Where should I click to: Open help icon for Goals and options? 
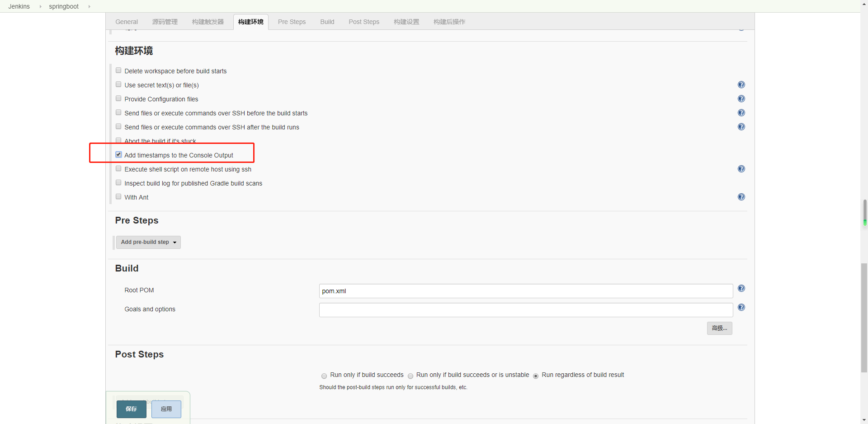(x=741, y=307)
